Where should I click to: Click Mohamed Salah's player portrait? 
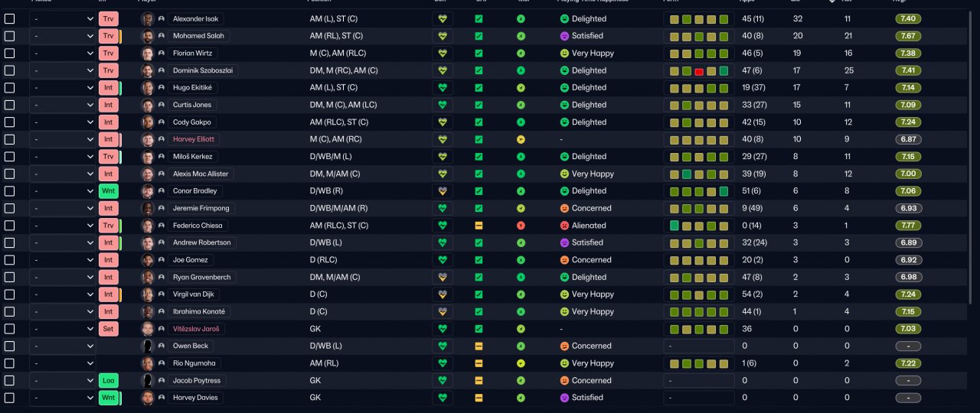148,36
